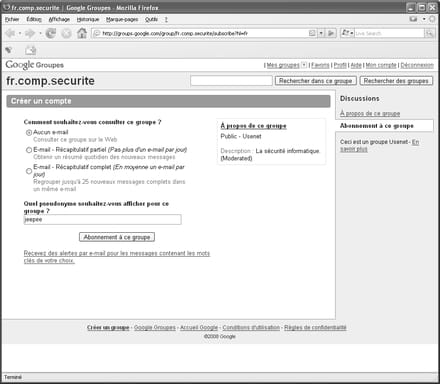Click into the browser address bar
This screenshot has height=384, width=440.
pyautogui.click(x=204, y=33)
